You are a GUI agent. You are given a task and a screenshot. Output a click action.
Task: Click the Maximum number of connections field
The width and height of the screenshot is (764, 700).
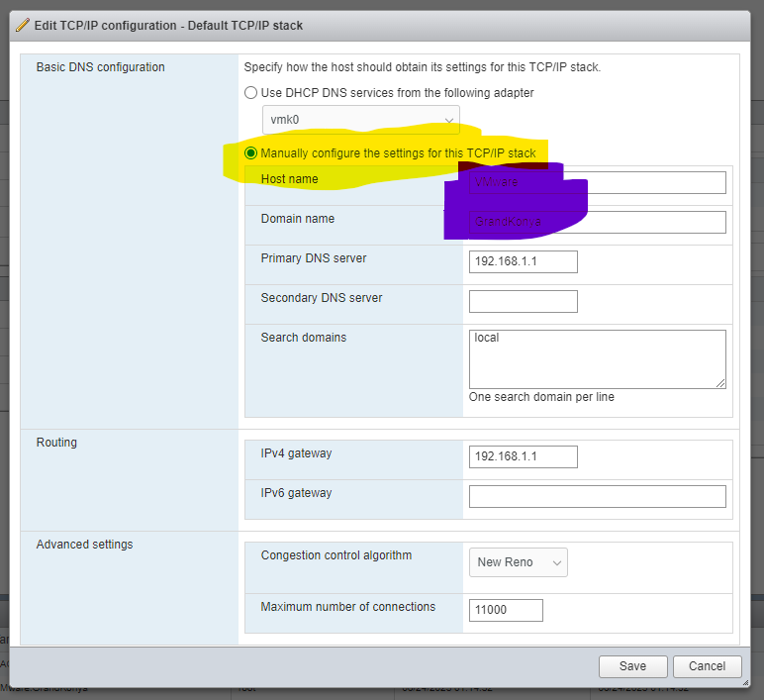click(506, 610)
